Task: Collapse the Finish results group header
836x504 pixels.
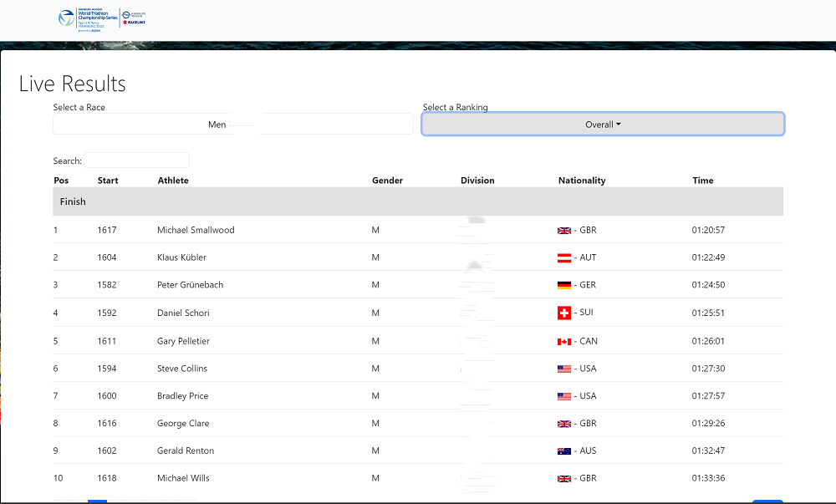Action: pos(73,201)
